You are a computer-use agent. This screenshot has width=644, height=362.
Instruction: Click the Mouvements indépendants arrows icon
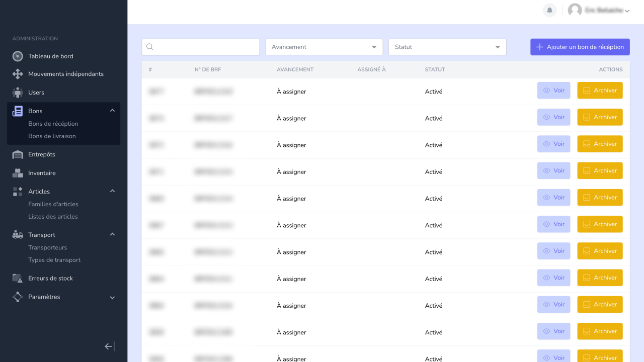(18, 74)
